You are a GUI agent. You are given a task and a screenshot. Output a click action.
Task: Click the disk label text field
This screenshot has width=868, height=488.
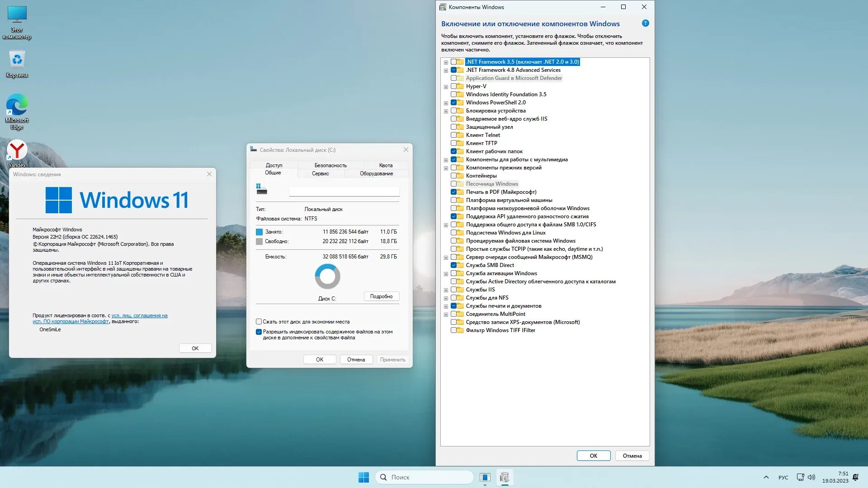tap(344, 192)
